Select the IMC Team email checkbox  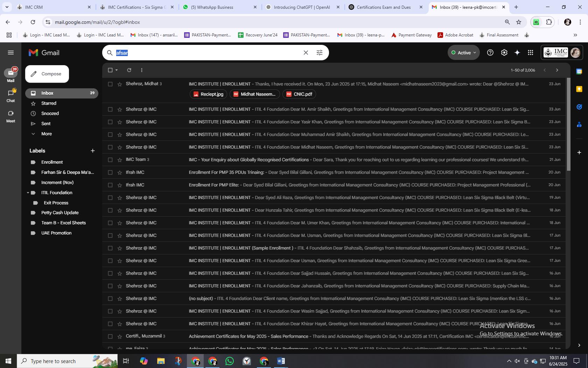click(110, 160)
